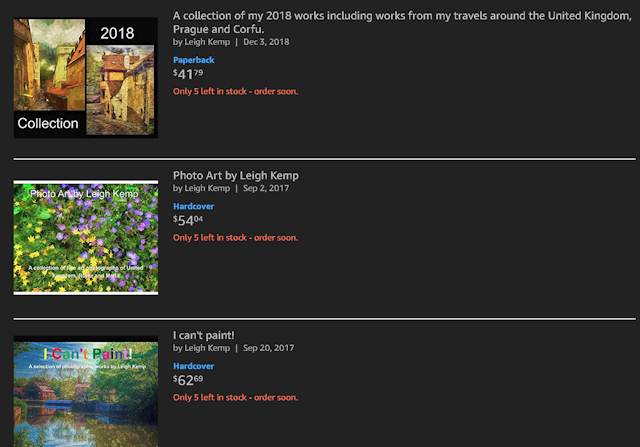Click author Leigh Kemp beside Sep 20, 2017
The height and width of the screenshot is (447, 640).
(207, 348)
